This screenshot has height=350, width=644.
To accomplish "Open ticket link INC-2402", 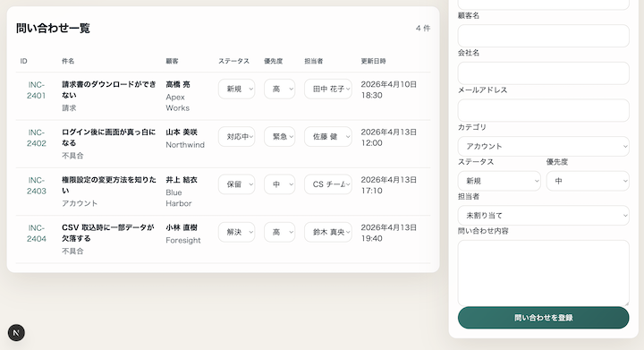I will coord(36,138).
